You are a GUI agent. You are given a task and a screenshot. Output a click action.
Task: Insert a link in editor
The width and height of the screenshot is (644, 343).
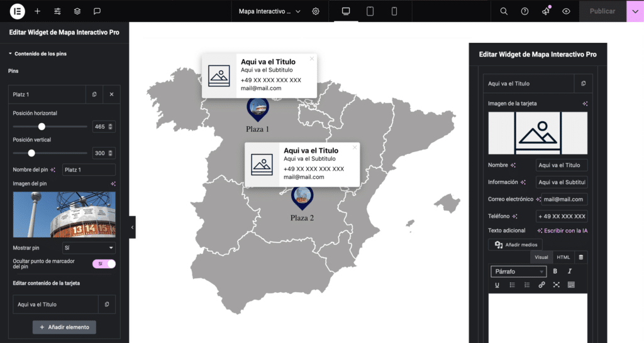(541, 285)
